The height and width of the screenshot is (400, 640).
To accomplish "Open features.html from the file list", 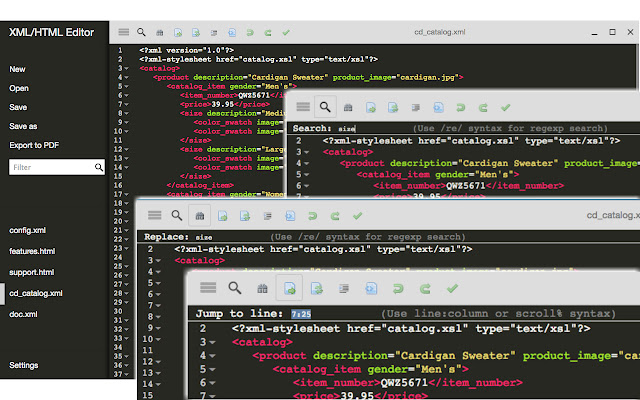I will 32,251.
